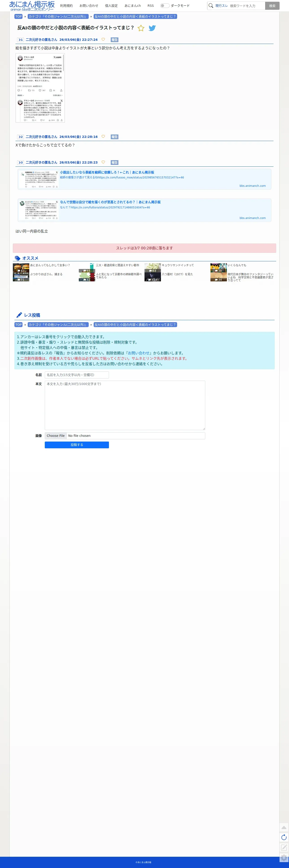Open recommended thread 現代日本が舞台のファンタジー
289x868 pixels.
(x=251, y=277)
